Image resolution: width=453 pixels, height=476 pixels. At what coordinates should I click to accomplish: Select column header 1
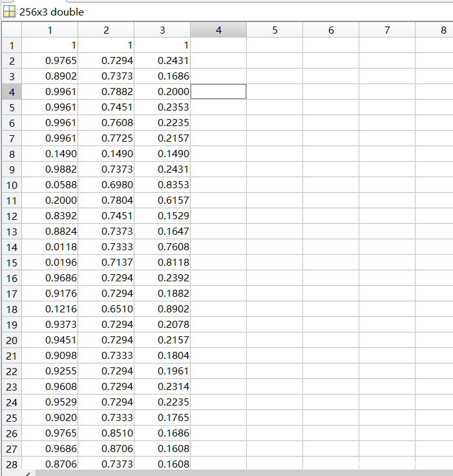[x=50, y=30]
